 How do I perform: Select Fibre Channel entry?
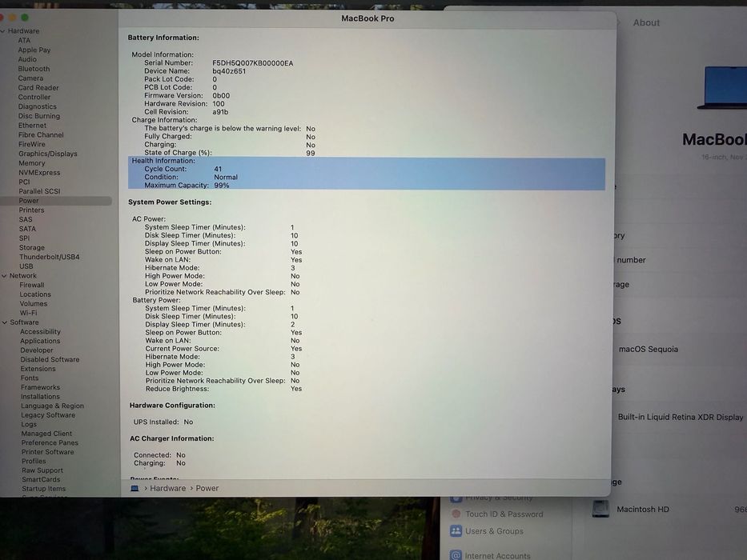[41, 134]
